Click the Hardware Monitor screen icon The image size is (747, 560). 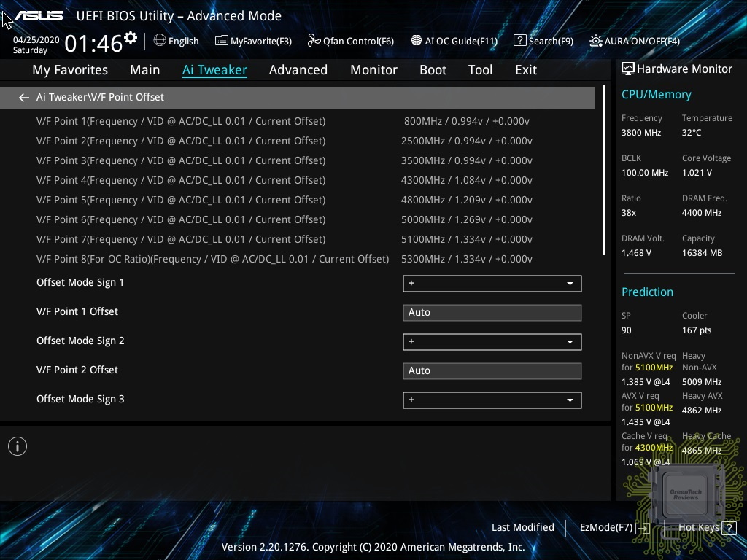[628, 69]
